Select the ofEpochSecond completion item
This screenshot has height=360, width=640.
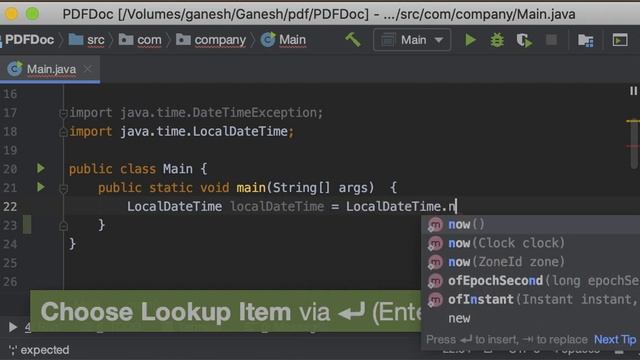pyautogui.click(x=531, y=280)
